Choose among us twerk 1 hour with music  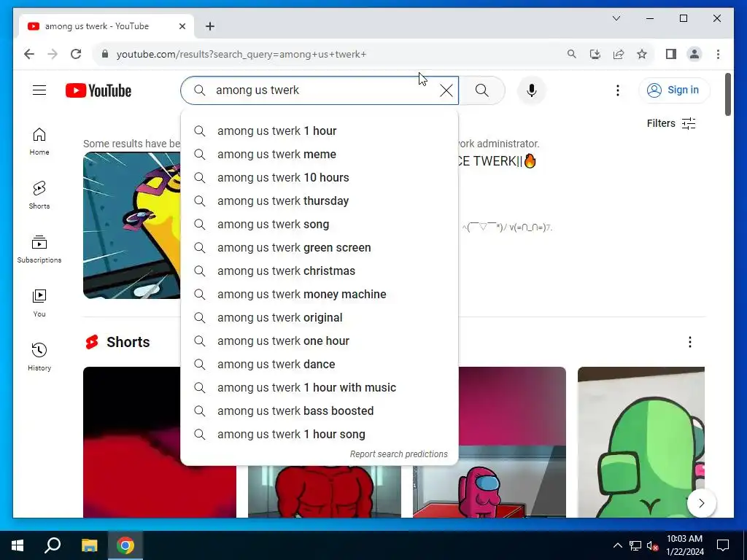click(x=320, y=388)
